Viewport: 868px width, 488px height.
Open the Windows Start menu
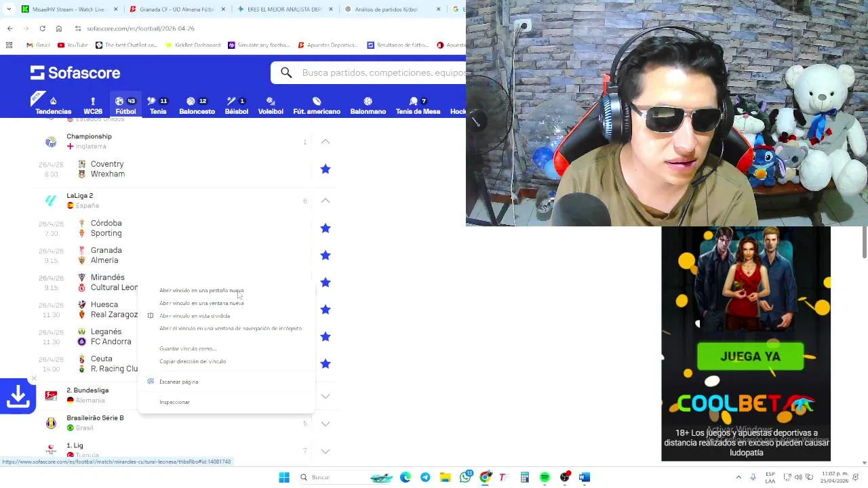[x=284, y=477]
